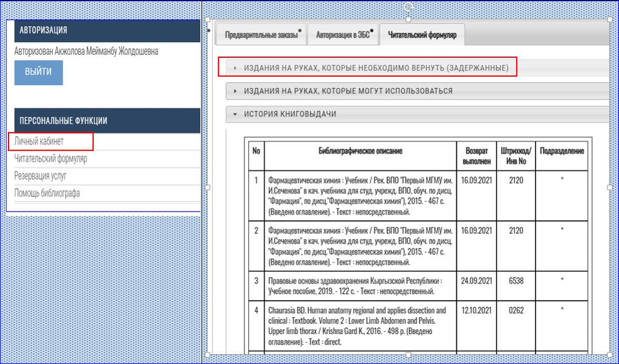Click the 'Библиографическое описание' column header
The height and width of the screenshot is (364, 619).
pos(361,151)
